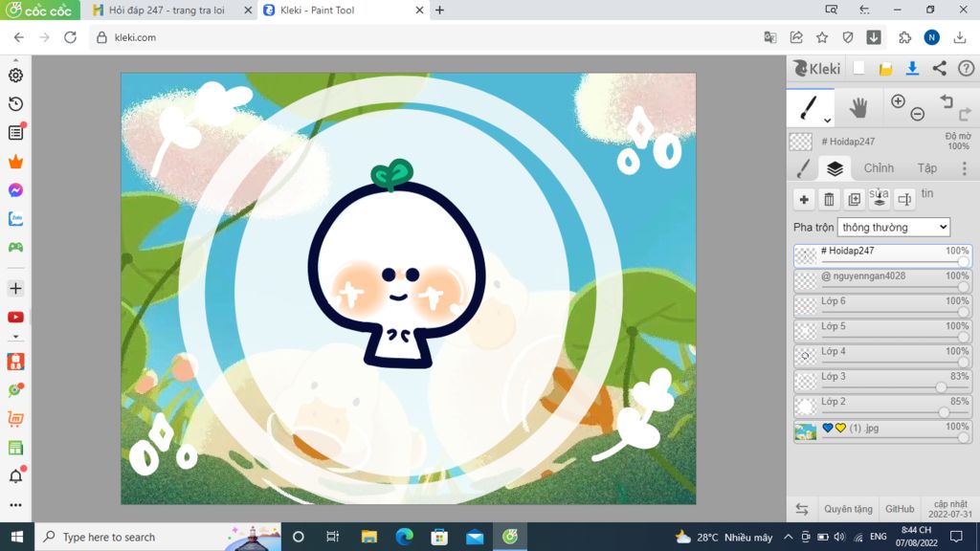Select the Hand pan tool
This screenshot has width=980, height=551.
(858, 108)
